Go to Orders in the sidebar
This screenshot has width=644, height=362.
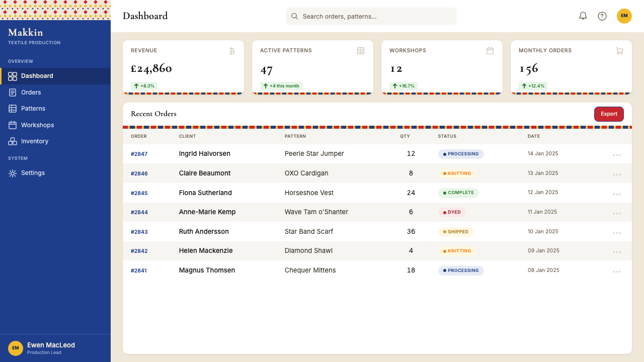(55, 93)
